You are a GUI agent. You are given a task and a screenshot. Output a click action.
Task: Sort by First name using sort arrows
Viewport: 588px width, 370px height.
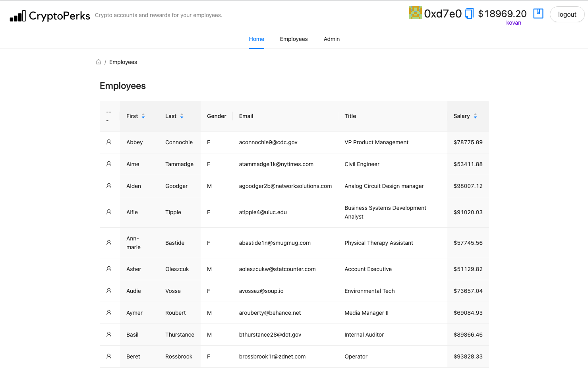pyautogui.click(x=143, y=116)
